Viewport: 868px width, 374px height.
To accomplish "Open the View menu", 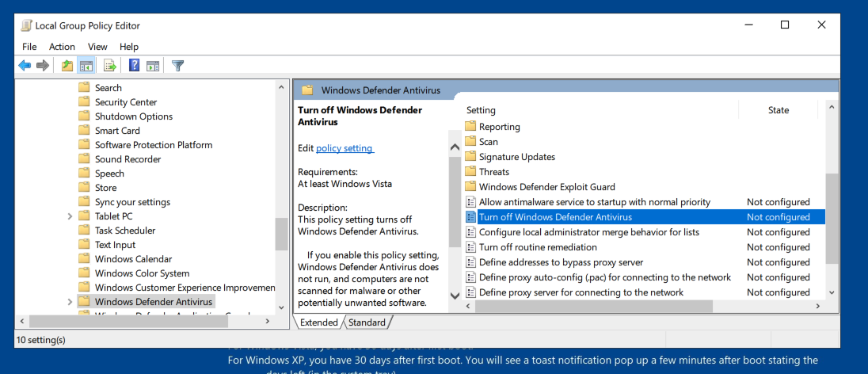I will pos(97,47).
